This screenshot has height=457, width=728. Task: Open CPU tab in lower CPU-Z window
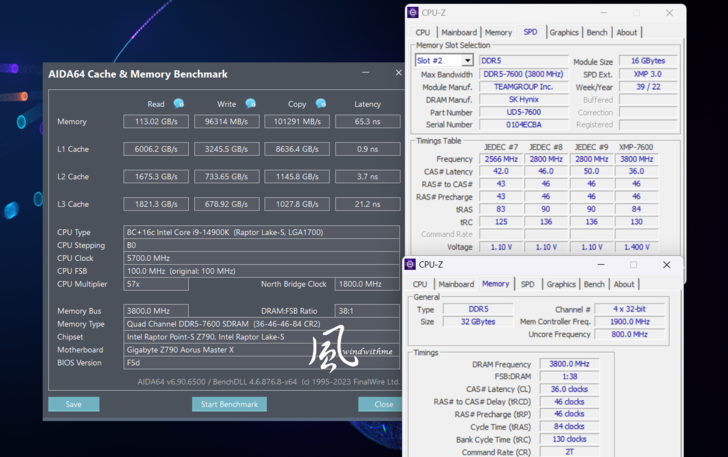click(420, 284)
